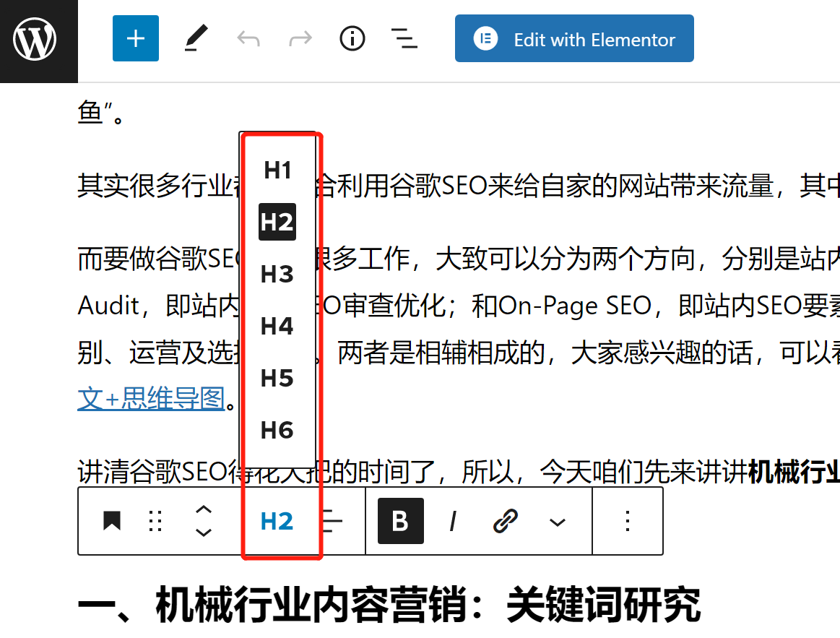
Task: Move block down with the down chevron
Action: pos(204,533)
